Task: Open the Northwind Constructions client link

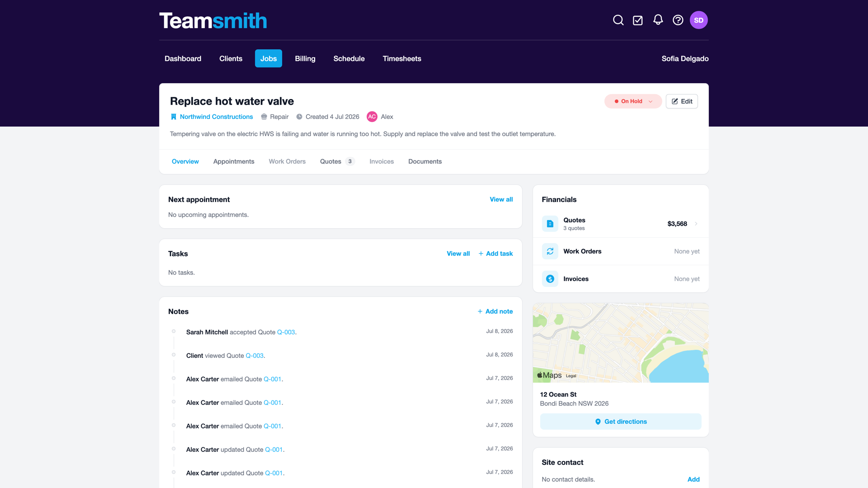Action: pyautogui.click(x=216, y=117)
